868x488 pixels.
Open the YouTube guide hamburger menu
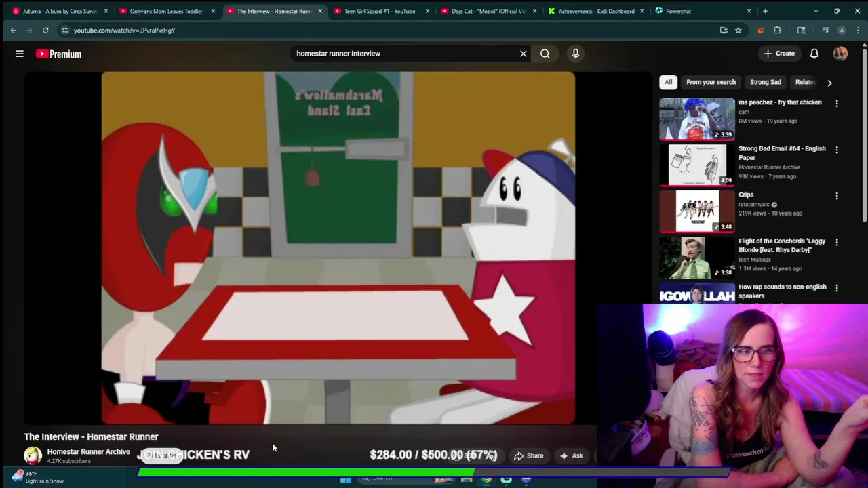pyautogui.click(x=20, y=54)
